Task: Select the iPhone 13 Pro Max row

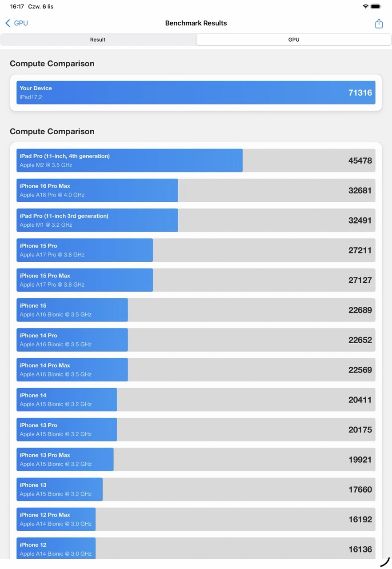Action: [x=196, y=459]
